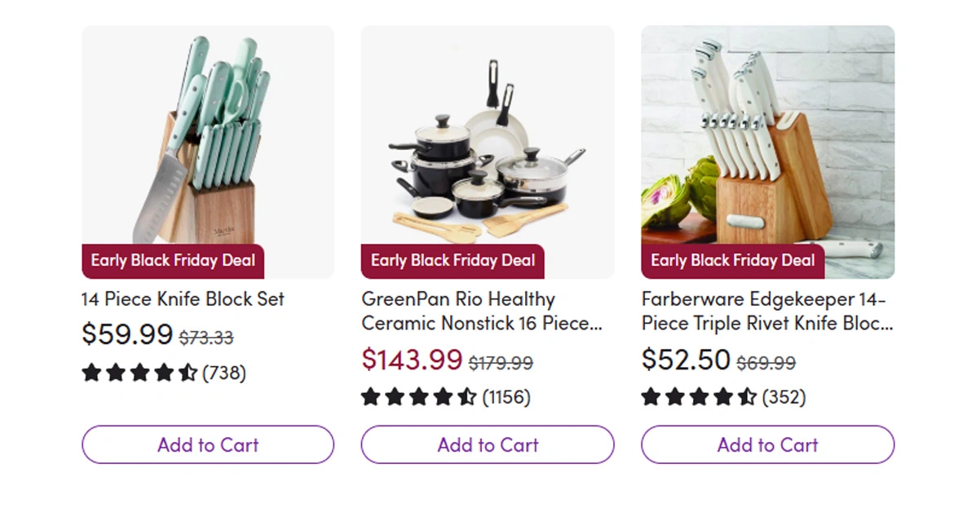
Task: Click the red $143.99 sale price
Action: 412,359
